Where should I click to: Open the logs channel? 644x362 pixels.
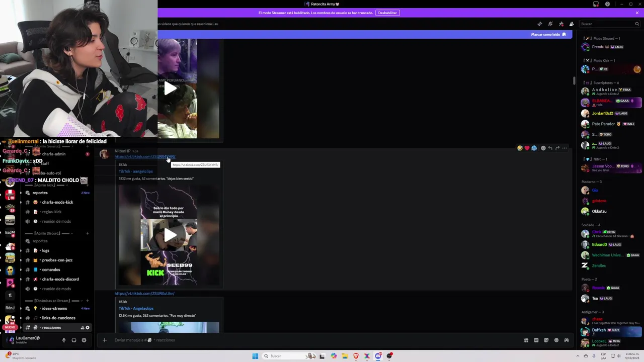[x=58, y=250]
